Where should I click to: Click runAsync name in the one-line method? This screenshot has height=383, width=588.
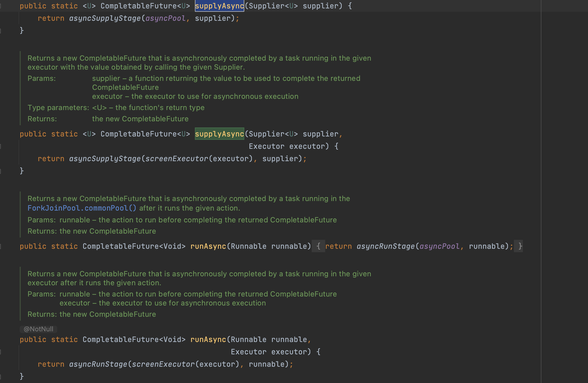[x=208, y=246]
